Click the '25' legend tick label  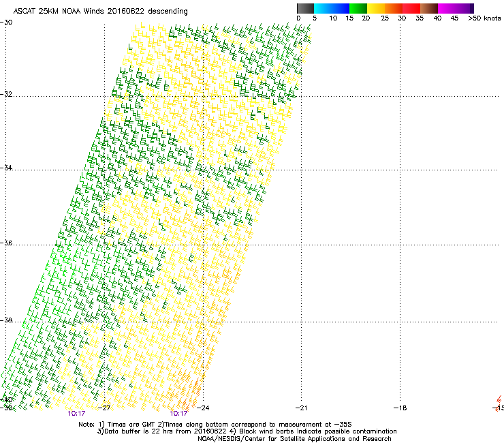(385, 18)
